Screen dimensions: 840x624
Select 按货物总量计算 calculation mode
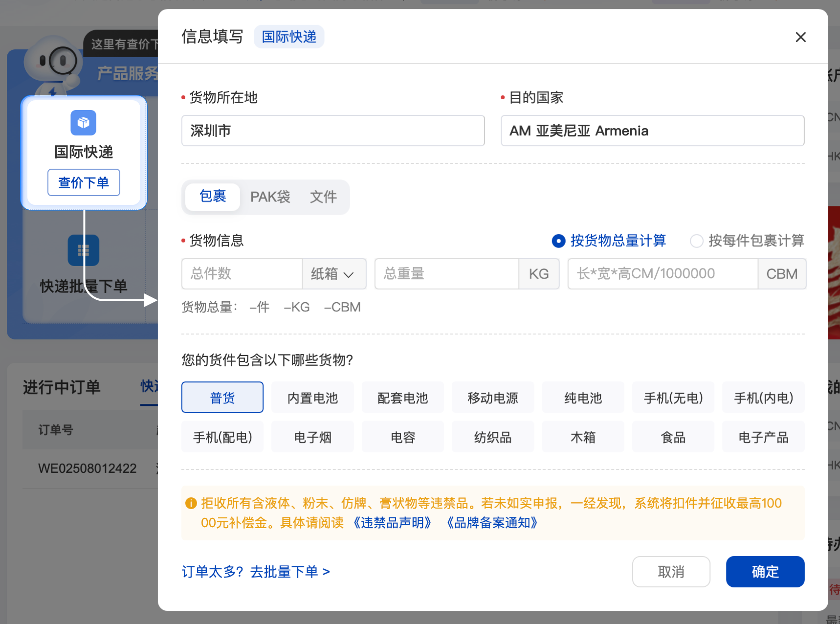click(x=558, y=241)
